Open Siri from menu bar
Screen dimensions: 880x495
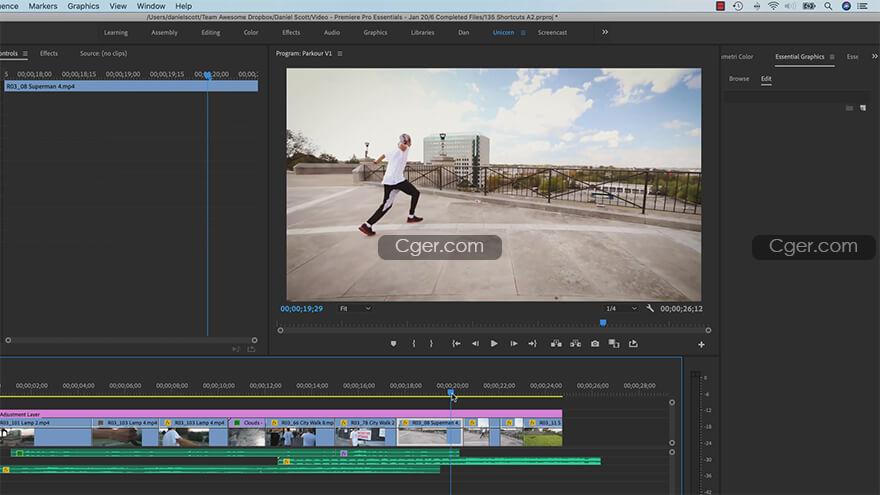pyautogui.click(x=846, y=6)
